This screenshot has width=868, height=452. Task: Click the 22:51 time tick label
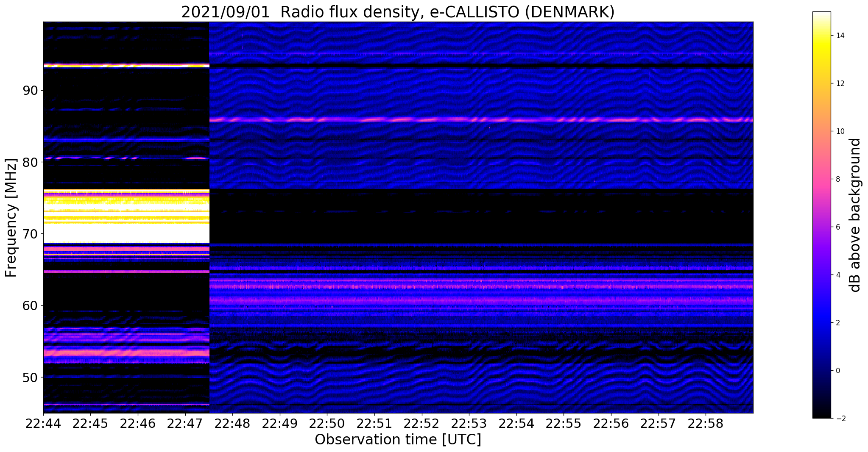(374, 424)
